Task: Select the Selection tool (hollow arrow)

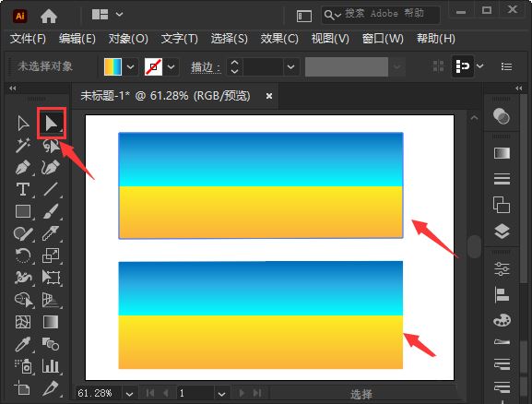Action: (23, 124)
